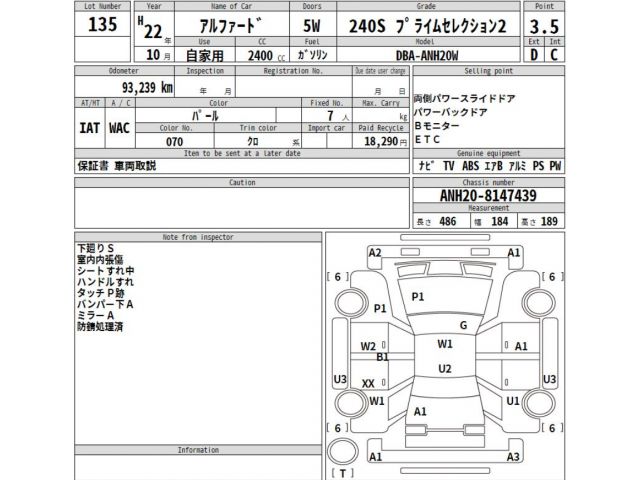Select model code DBA-ANH20W
640x480 pixels.
427,56
